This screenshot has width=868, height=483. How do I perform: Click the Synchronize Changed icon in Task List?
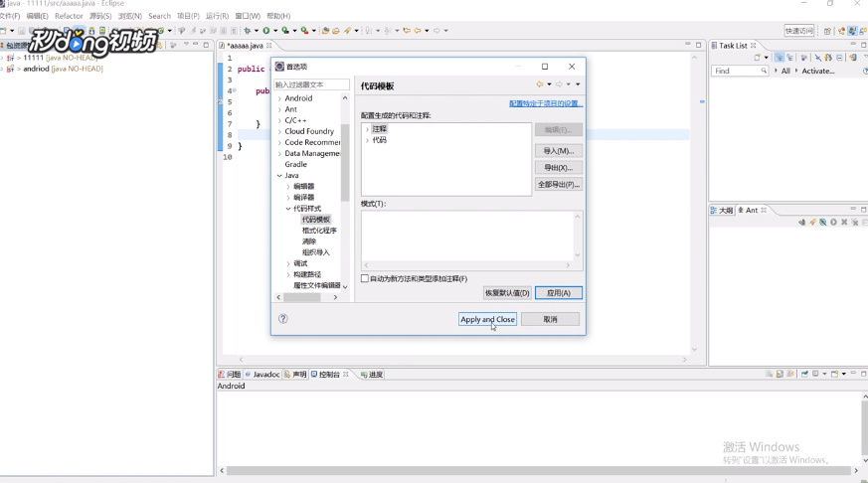tap(828, 57)
